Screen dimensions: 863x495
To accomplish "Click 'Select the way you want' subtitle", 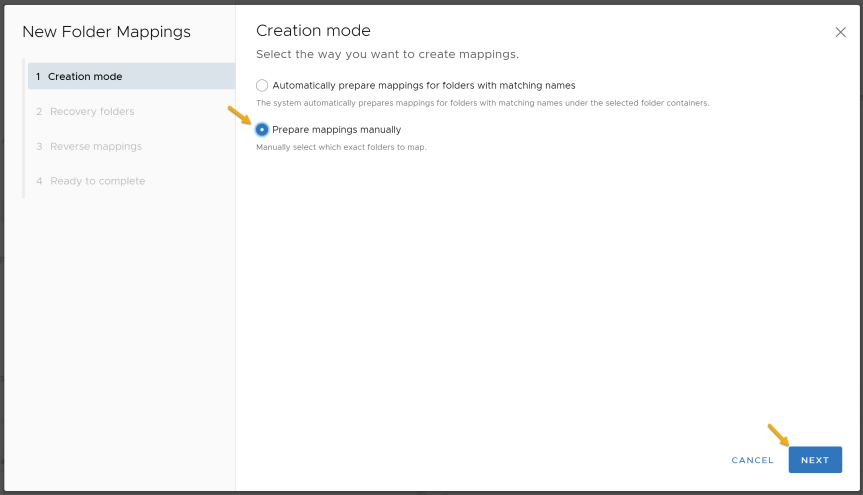I will (x=387, y=54).
